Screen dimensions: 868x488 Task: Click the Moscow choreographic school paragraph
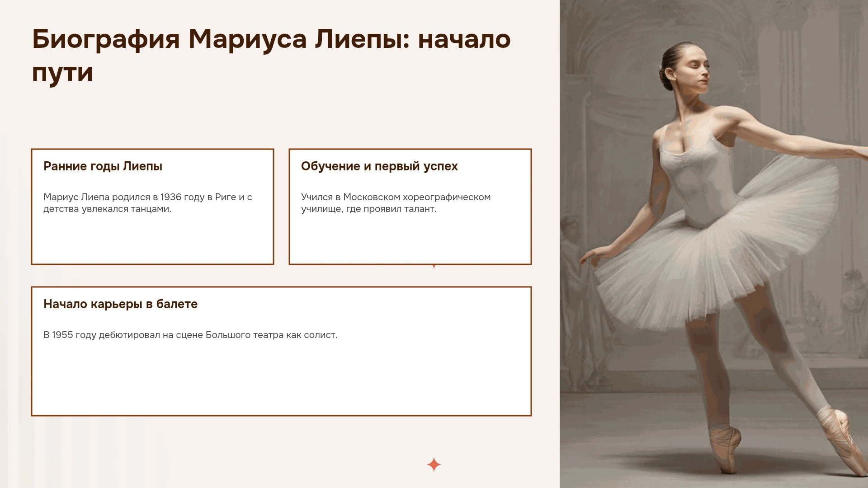(x=396, y=203)
